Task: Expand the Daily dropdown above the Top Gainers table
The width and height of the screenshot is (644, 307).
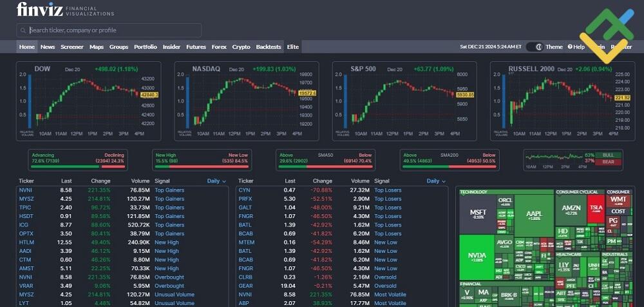Action: pyautogui.click(x=216, y=181)
